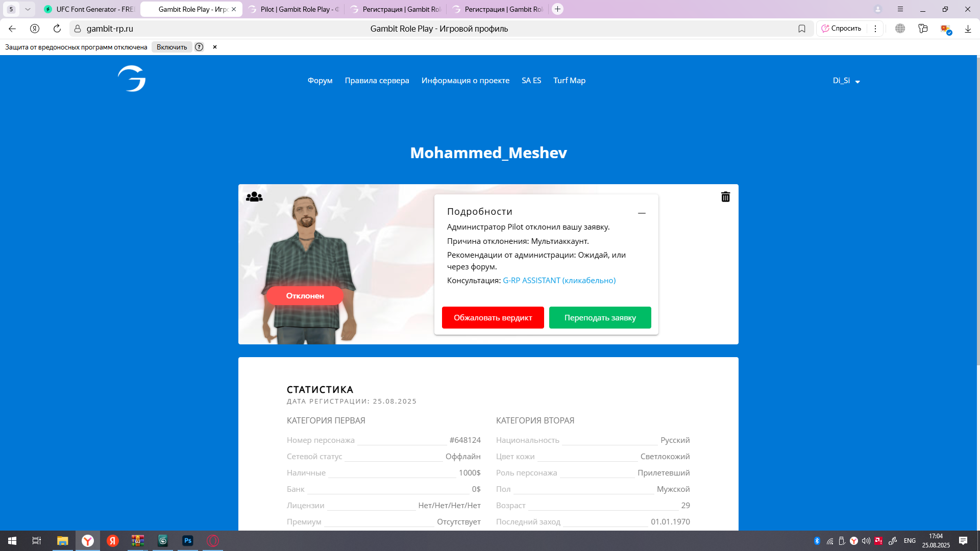Enable malware protection with Включить button
The image size is (980, 551).
click(171, 47)
